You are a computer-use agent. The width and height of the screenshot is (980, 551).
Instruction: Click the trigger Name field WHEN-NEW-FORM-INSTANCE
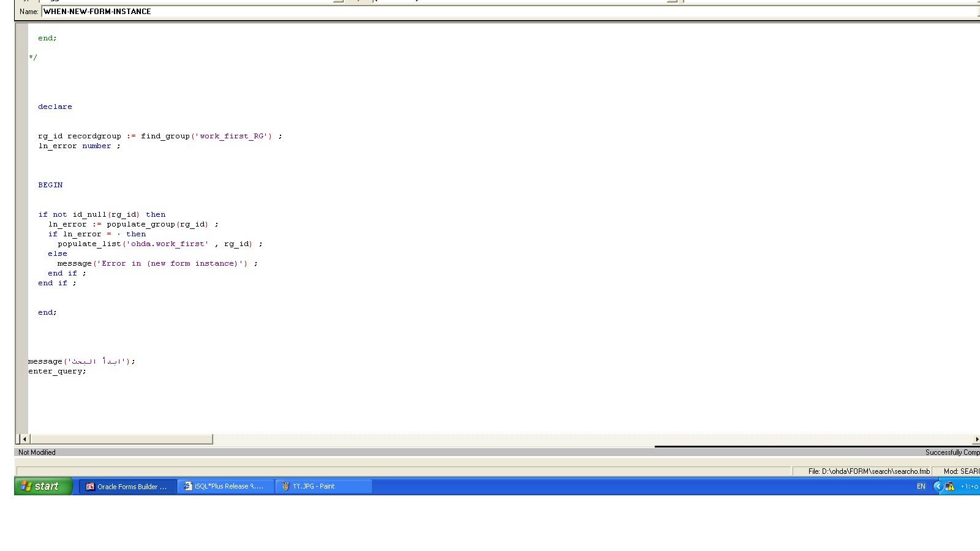245,12
